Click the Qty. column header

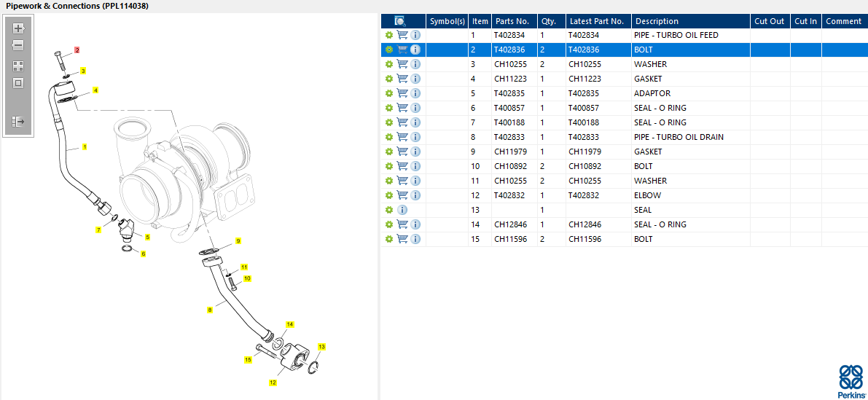pyautogui.click(x=552, y=21)
